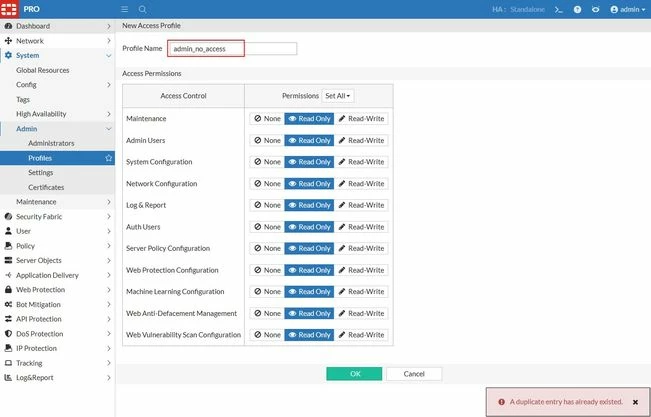Open Settings under Admin
This screenshot has height=417, width=651.
click(41, 172)
